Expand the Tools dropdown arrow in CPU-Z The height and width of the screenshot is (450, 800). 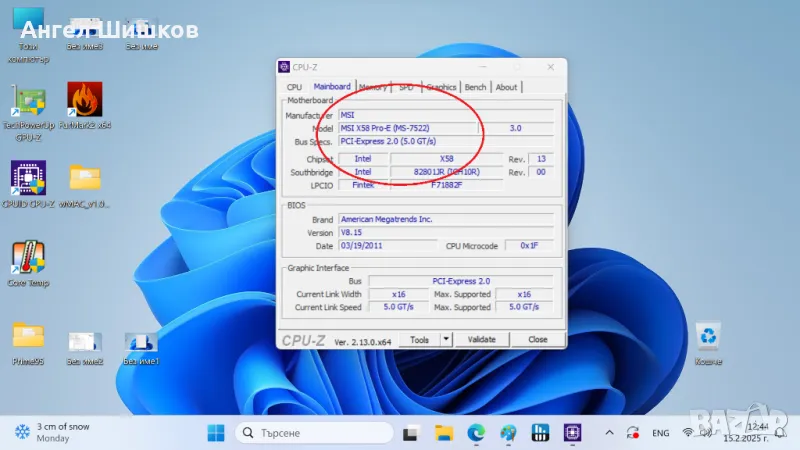(x=446, y=339)
